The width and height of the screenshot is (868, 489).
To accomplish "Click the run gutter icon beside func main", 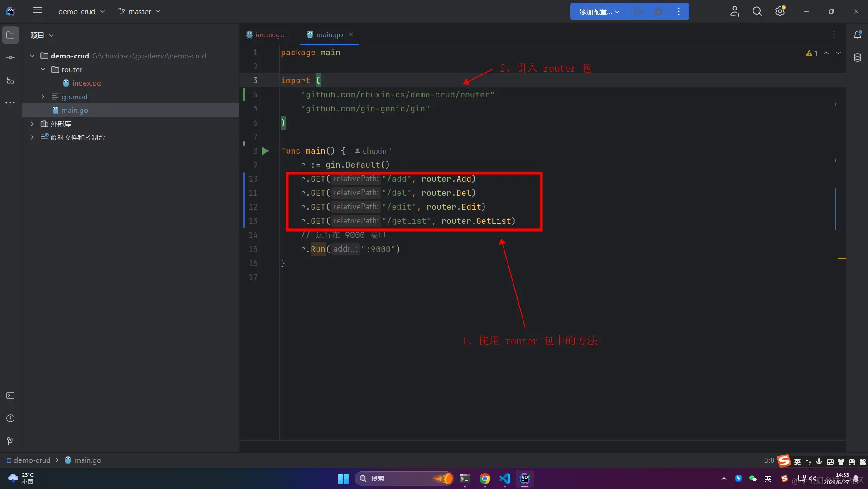I will point(265,151).
